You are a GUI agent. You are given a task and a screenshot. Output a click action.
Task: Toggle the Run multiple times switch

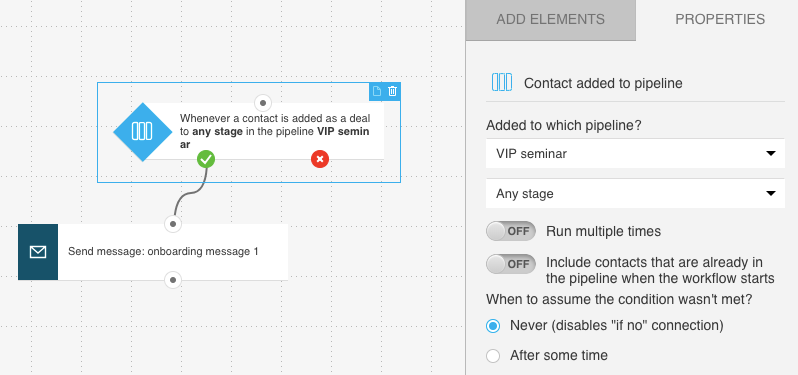(x=511, y=231)
